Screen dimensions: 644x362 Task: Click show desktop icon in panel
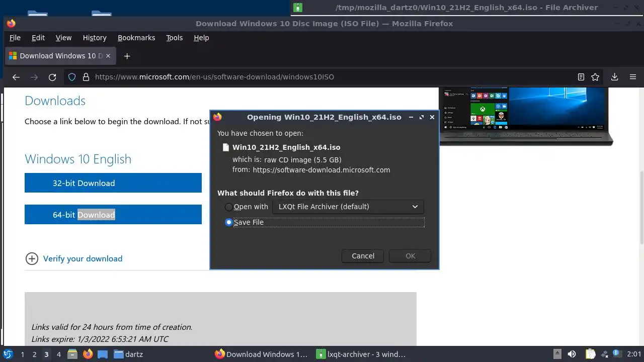coord(103,354)
